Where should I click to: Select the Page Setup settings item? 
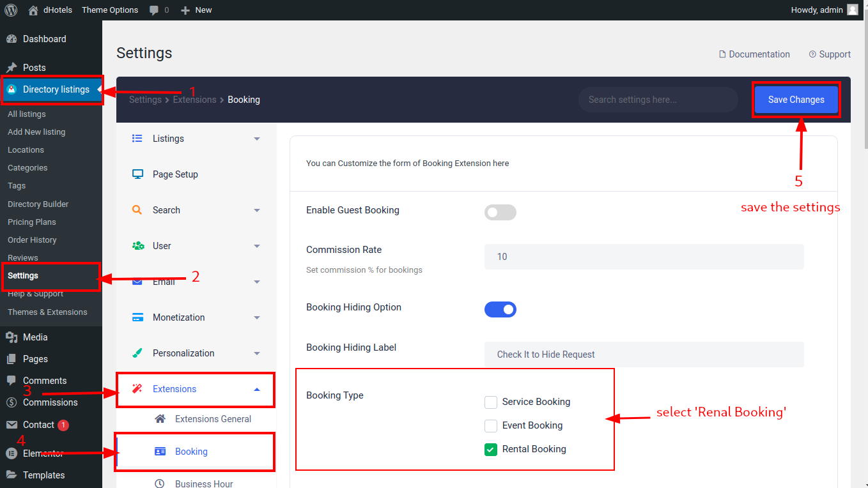(196, 174)
